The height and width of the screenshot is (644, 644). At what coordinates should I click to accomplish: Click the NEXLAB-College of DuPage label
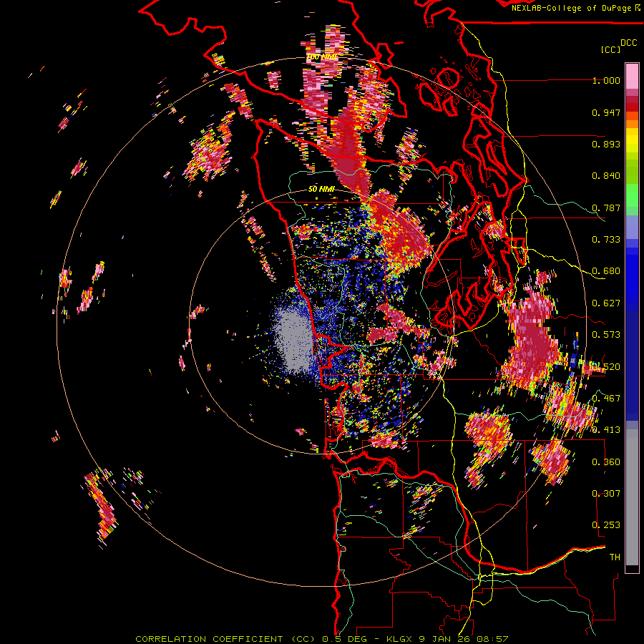pos(572,8)
